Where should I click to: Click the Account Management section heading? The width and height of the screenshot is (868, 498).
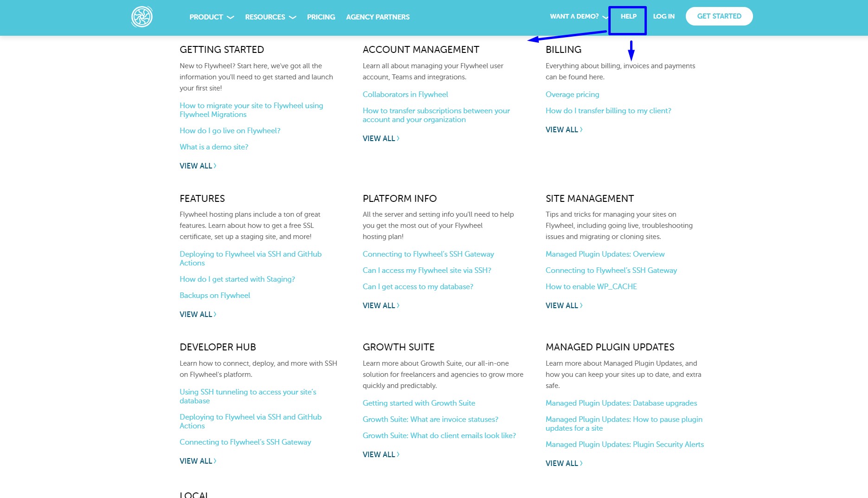tap(421, 50)
